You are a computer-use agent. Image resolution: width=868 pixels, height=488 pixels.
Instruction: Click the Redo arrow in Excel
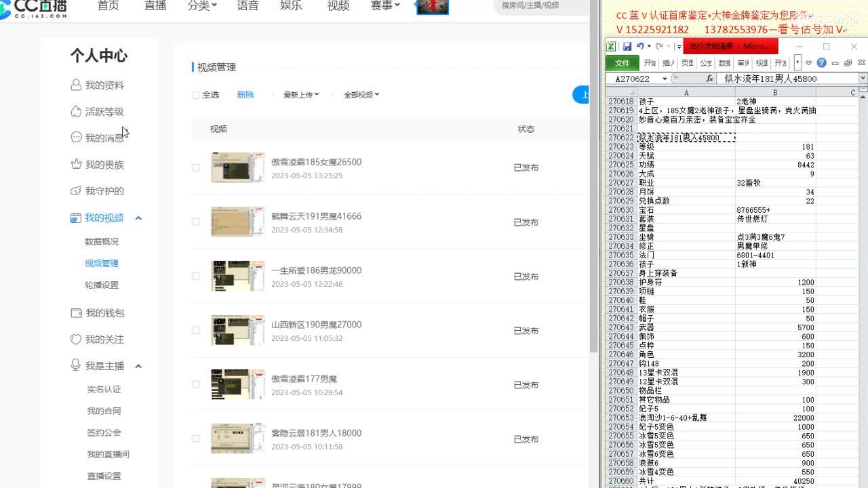point(659,46)
